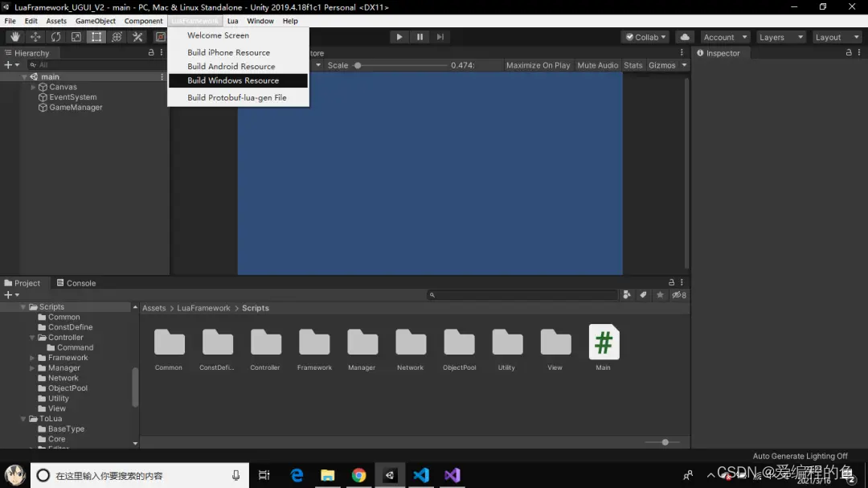Open the Console tab
The width and height of the screenshot is (868, 488).
pyautogui.click(x=76, y=282)
